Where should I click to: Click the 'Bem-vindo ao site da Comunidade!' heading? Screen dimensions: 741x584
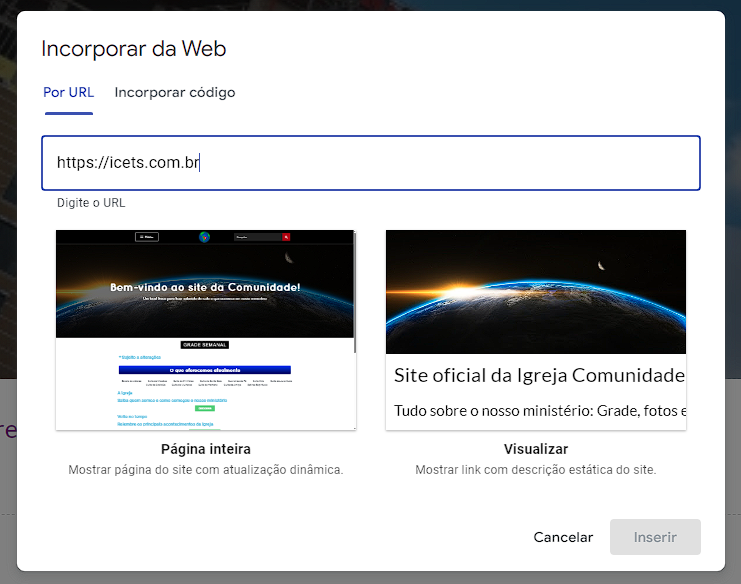tap(205, 288)
